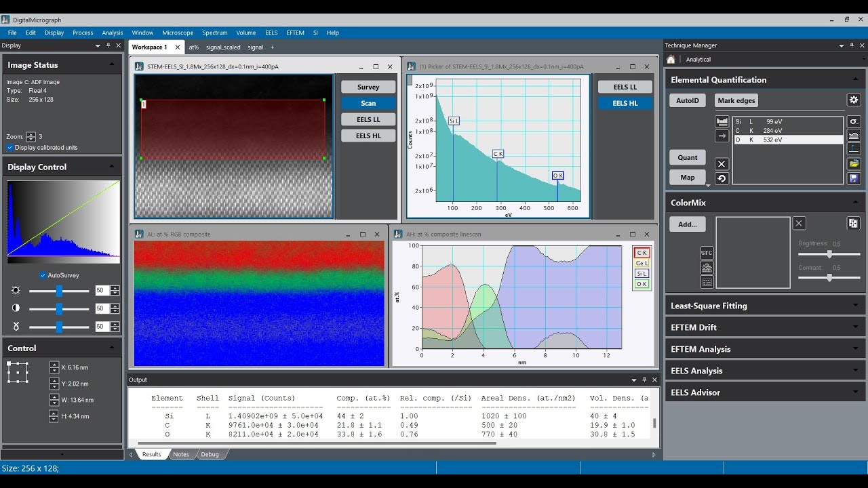Click Add... button in ColorMix
This screenshot has height=488, width=868.
(688, 224)
